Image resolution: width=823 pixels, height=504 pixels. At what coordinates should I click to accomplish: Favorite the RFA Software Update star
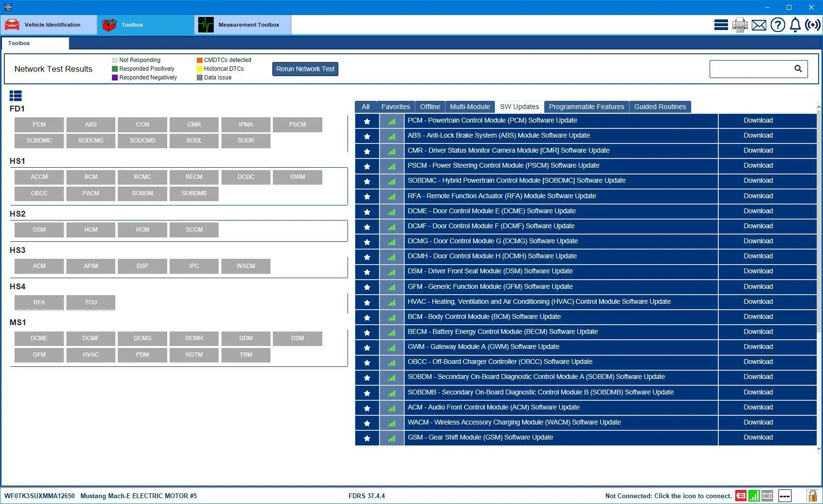click(x=367, y=196)
